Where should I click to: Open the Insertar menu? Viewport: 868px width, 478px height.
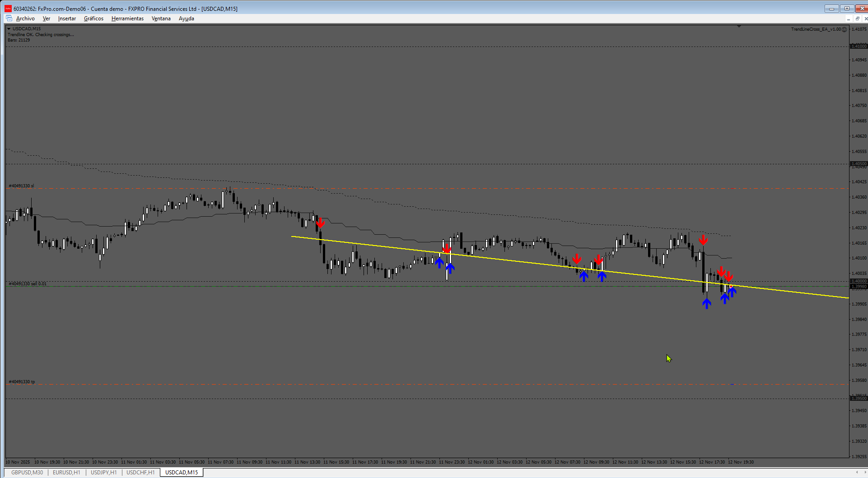coord(67,19)
